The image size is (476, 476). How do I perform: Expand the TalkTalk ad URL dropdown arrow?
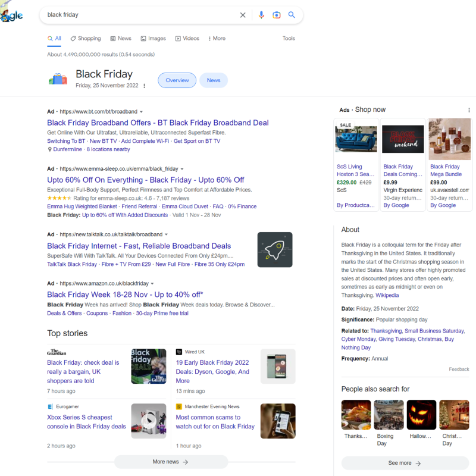166,234
